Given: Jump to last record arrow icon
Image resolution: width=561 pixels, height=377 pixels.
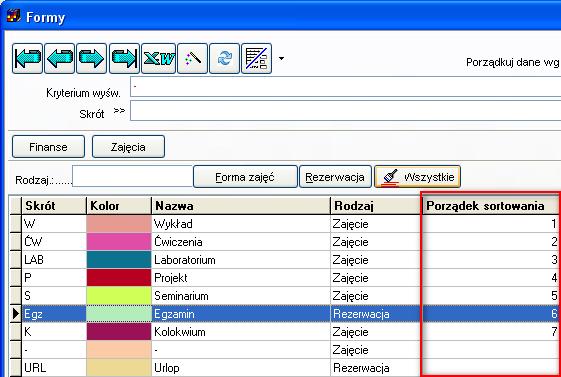Looking at the screenshot, I should (124, 58).
